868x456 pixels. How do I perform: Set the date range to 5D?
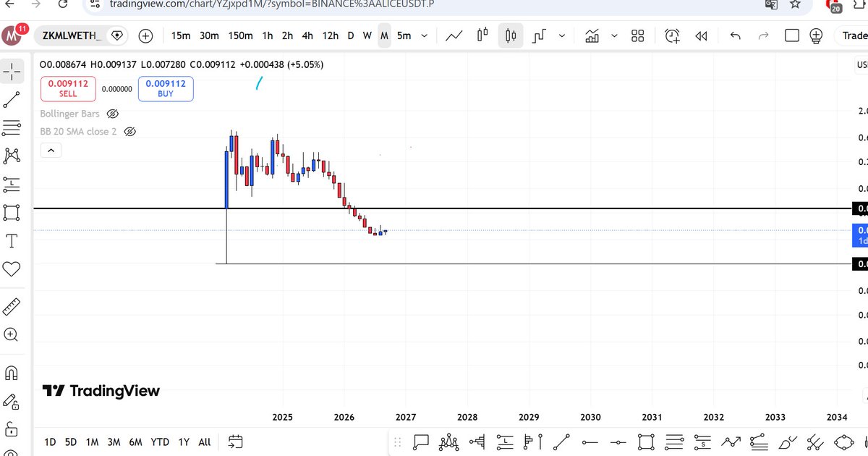70,442
